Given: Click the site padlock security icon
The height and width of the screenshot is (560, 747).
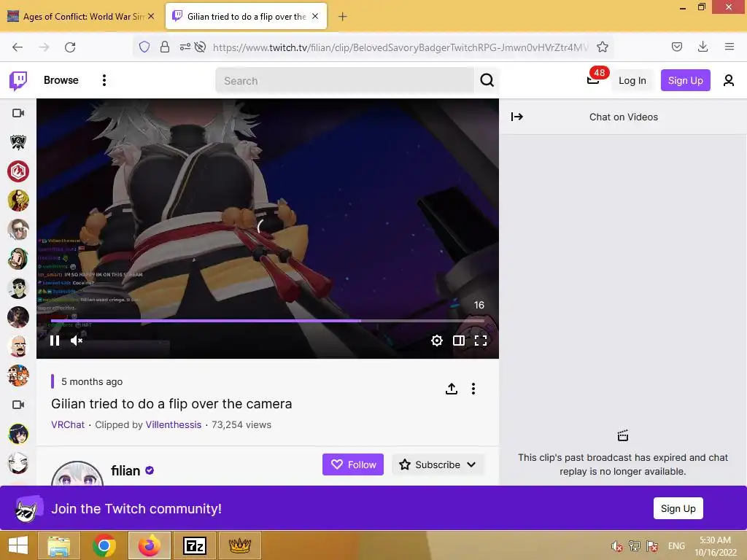Looking at the screenshot, I should click(x=165, y=47).
